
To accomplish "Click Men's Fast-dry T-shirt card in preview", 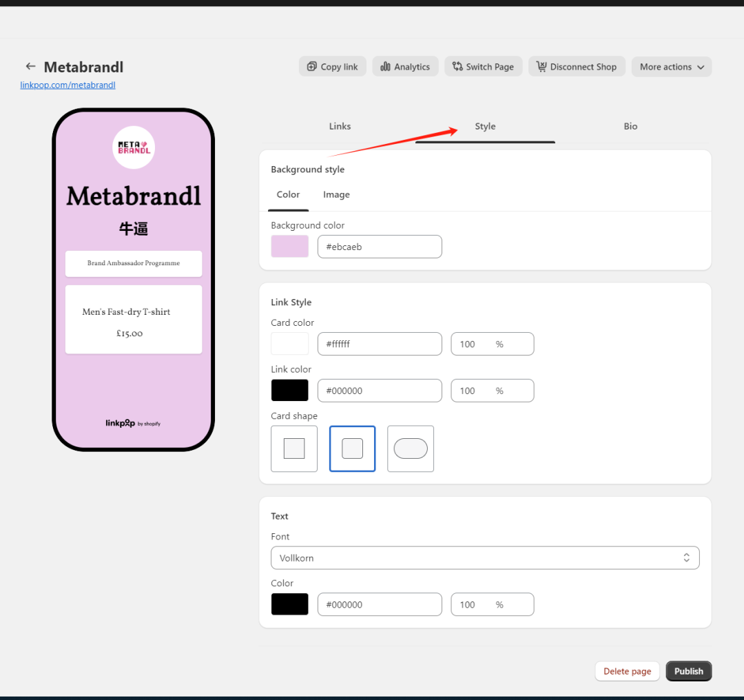I will tap(134, 320).
